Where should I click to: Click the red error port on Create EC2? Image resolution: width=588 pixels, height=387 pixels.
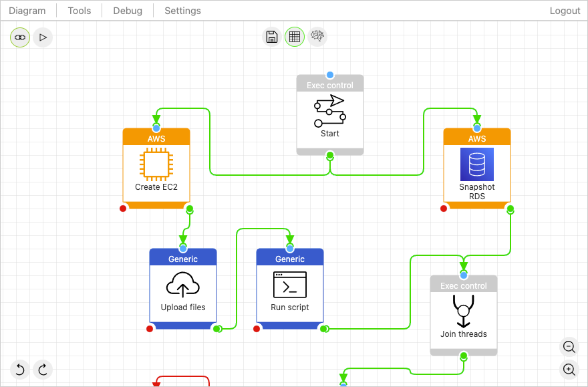click(123, 209)
